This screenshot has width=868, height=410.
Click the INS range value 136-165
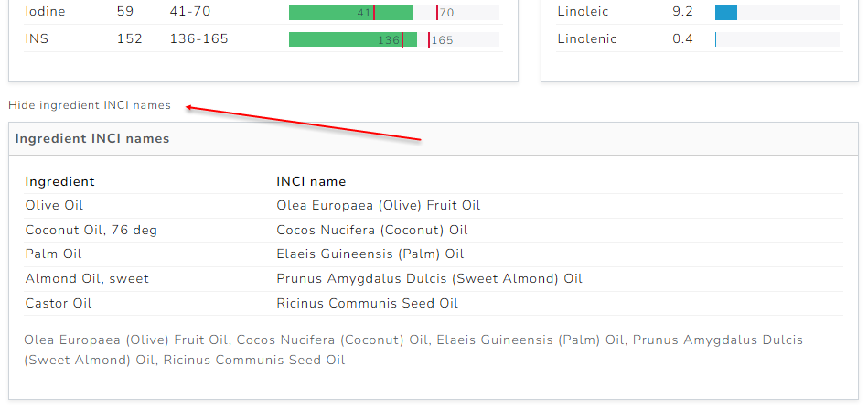tap(198, 38)
